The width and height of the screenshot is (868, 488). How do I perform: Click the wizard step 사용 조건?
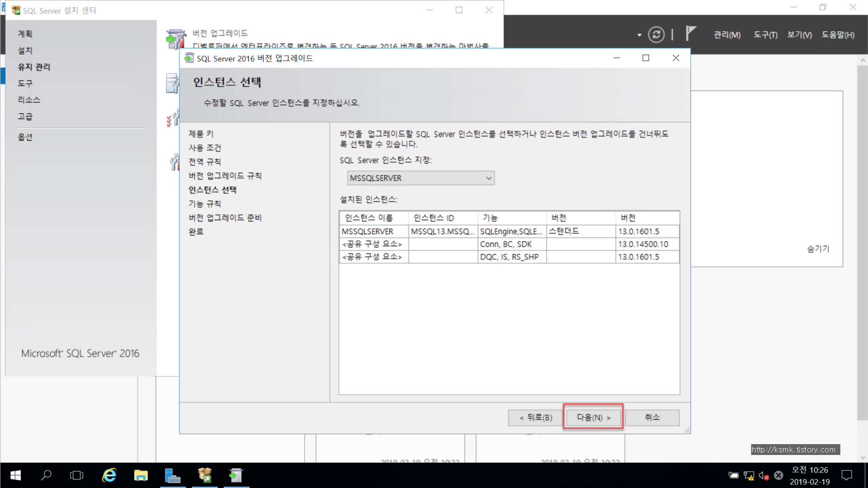tap(205, 148)
